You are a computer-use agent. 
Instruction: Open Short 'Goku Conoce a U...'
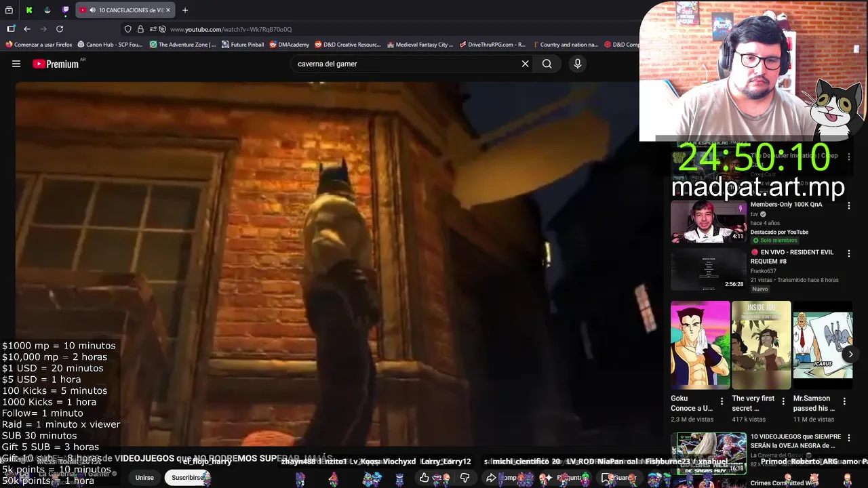pos(701,345)
